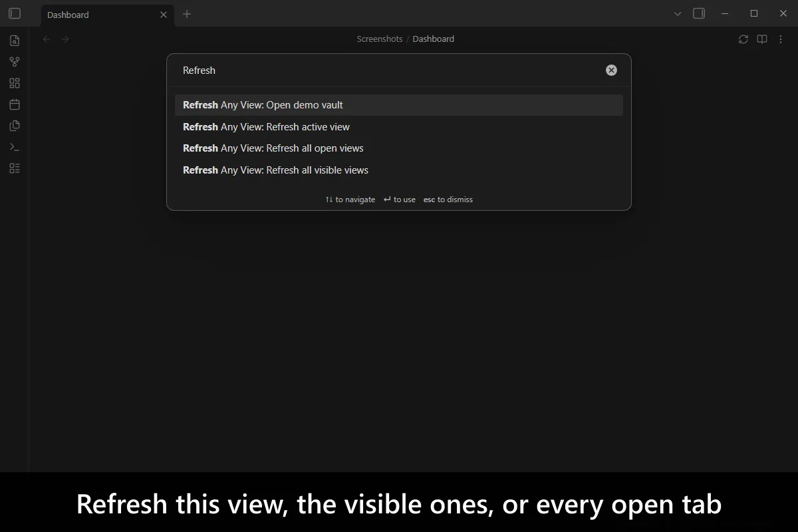Screen dimensions: 798x532
Task: Run Refresh Any View: Refresh active view
Action: (x=399, y=126)
